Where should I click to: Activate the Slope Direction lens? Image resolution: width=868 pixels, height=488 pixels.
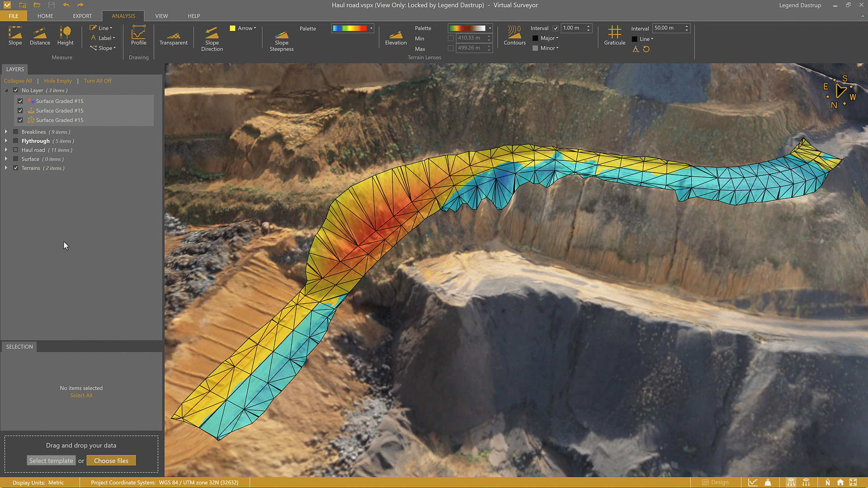[x=212, y=38]
